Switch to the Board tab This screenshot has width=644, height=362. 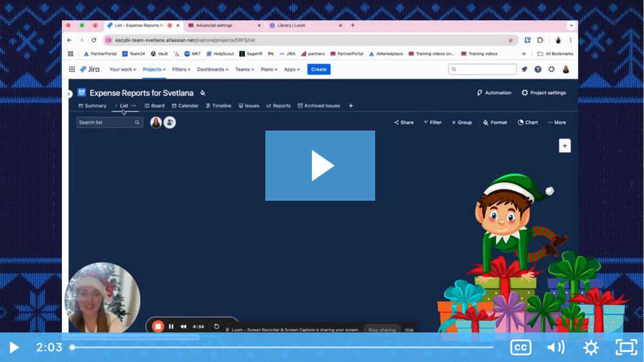tap(155, 106)
